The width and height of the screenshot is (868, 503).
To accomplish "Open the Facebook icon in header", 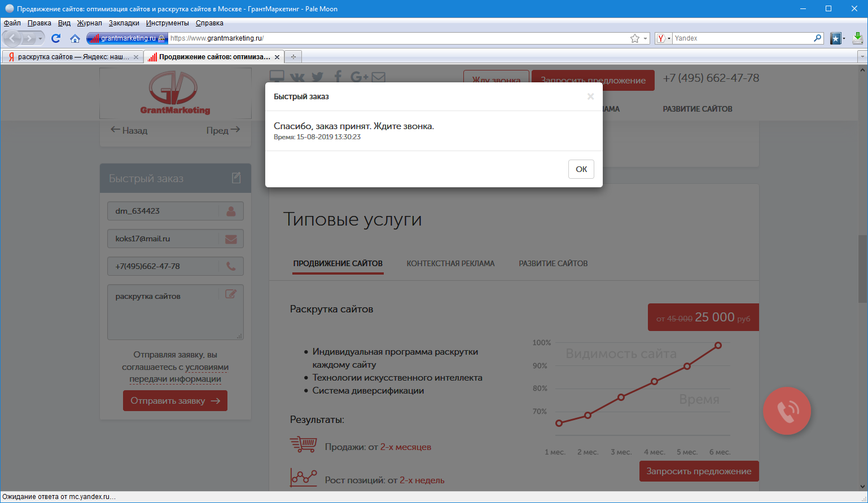I will point(337,77).
